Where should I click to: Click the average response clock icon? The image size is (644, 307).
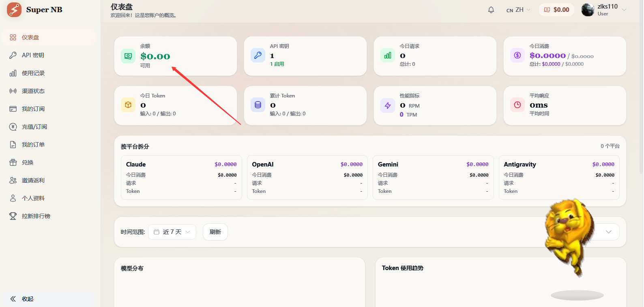coord(517,105)
